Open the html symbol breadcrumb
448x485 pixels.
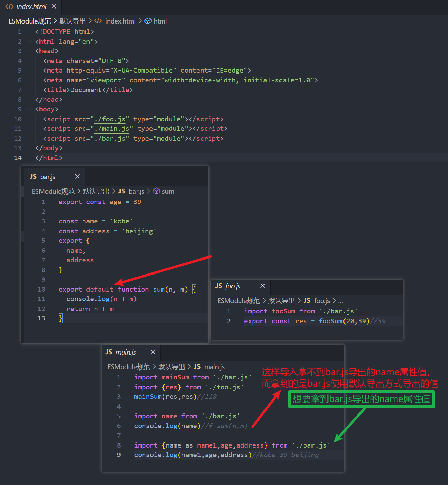[x=160, y=21]
